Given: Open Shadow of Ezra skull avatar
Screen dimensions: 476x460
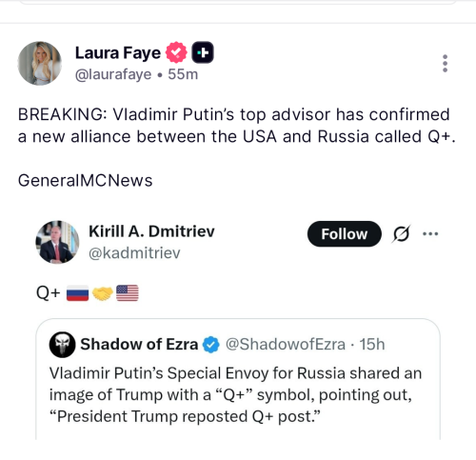Looking at the screenshot, I should (x=62, y=345).
